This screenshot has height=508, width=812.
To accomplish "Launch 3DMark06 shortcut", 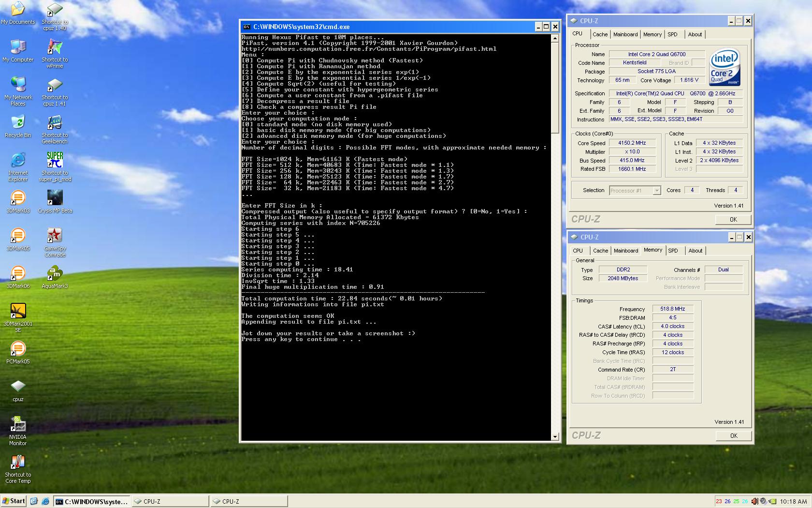I will pos(18,277).
